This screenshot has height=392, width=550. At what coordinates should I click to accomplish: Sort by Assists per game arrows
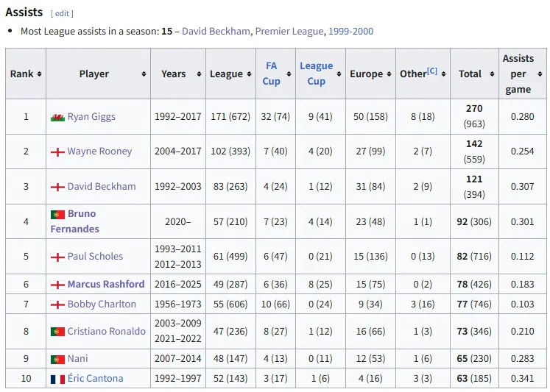click(540, 74)
